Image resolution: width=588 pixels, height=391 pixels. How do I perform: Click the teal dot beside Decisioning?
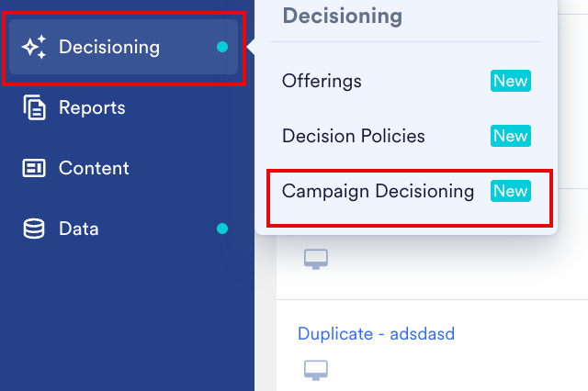click(222, 47)
